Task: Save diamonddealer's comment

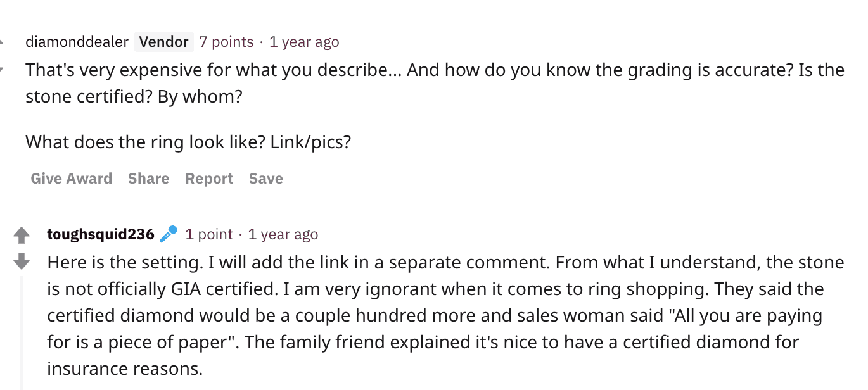Action: (265, 179)
